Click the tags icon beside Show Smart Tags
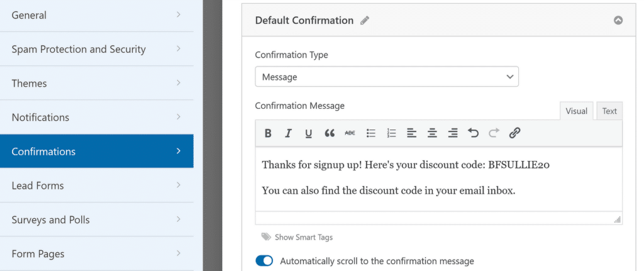Screen dimensions: 644x271 click(266, 237)
